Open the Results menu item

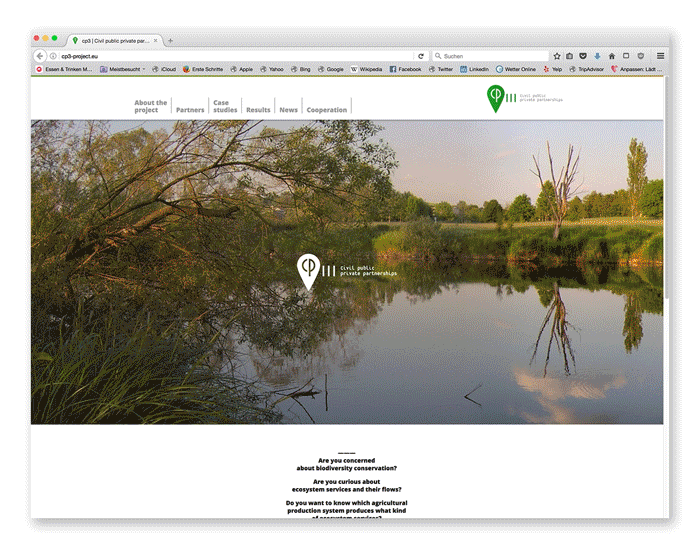click(258, 110)
